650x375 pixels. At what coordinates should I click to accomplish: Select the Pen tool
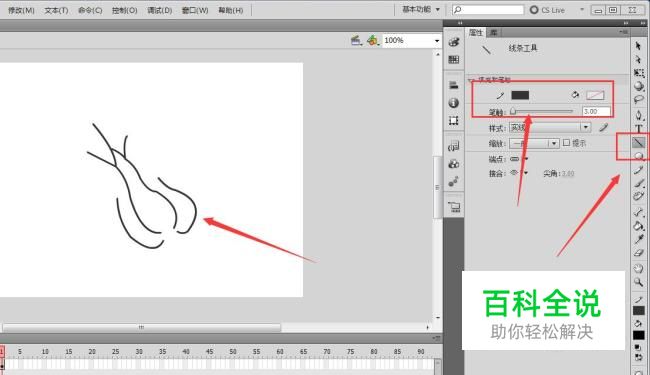(638, 115)
